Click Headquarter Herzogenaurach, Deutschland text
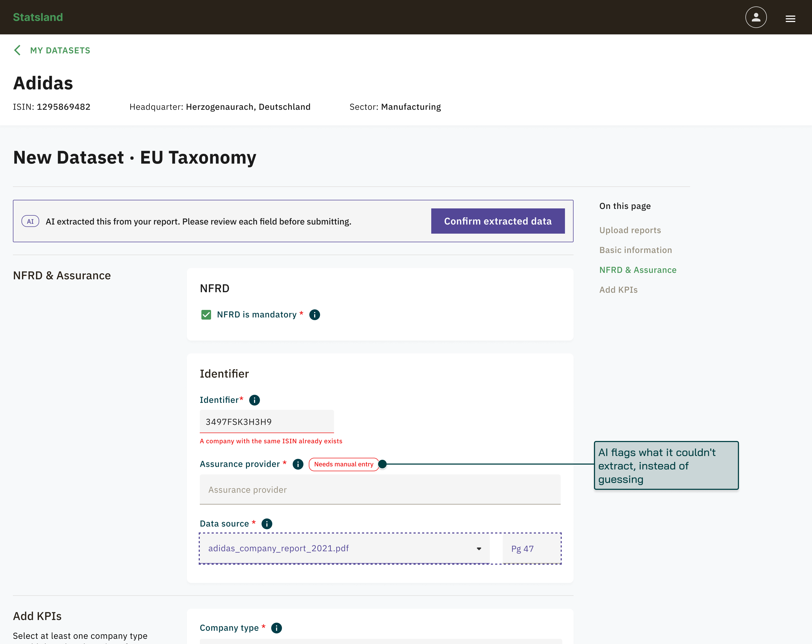This screenshot has height=644, width=812. pyautogui.click(x=220, y=107)
